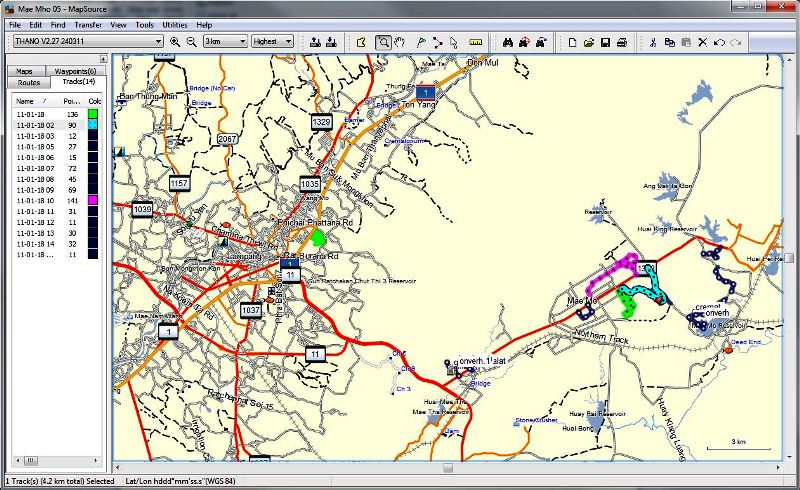Select track 11-01-18 10 in list
Viewport: 800px width, 490px height.
point(34,201)
